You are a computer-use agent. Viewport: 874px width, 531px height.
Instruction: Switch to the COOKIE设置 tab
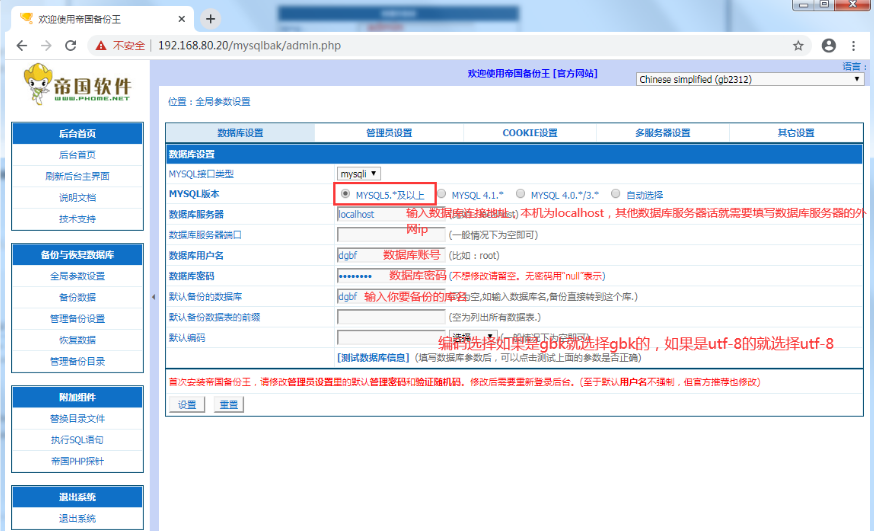[x=530, y=133]
